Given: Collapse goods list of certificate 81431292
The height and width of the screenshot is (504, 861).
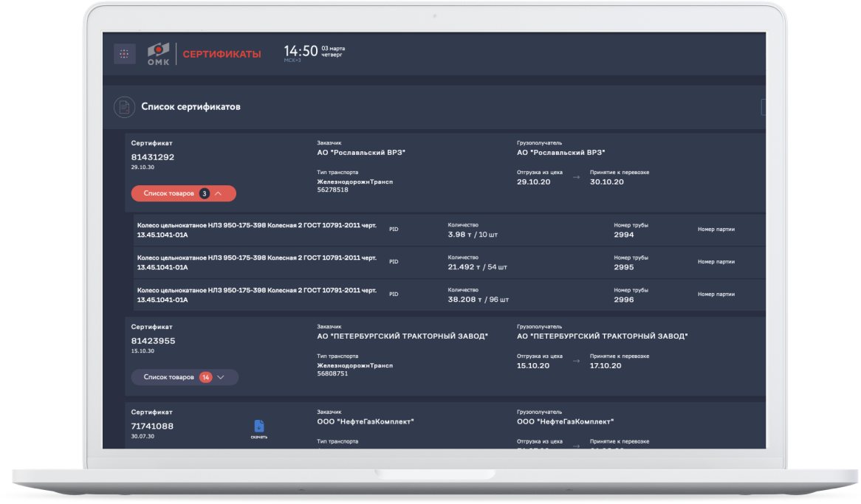Looking at the screenshot, I should tap(183, 193).
